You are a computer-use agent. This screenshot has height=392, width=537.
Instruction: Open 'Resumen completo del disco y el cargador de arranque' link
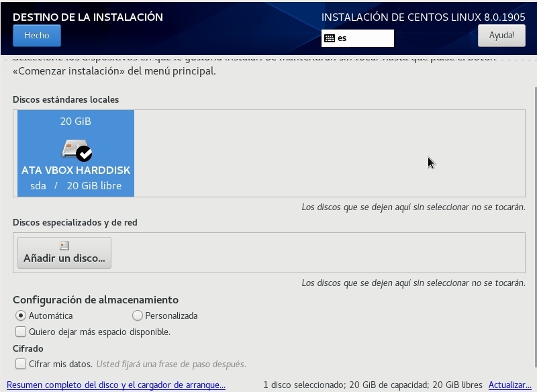116,385
